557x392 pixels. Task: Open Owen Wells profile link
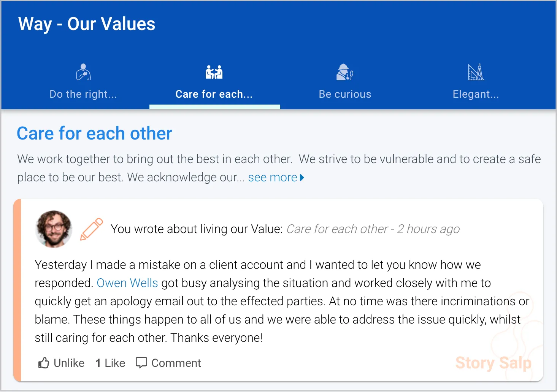(127, 283)
